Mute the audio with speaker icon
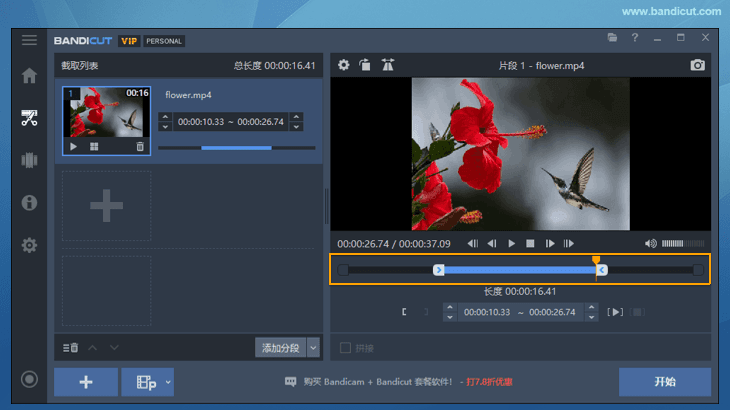The width and height of the screenshot is (730, 410). (650, 243)
